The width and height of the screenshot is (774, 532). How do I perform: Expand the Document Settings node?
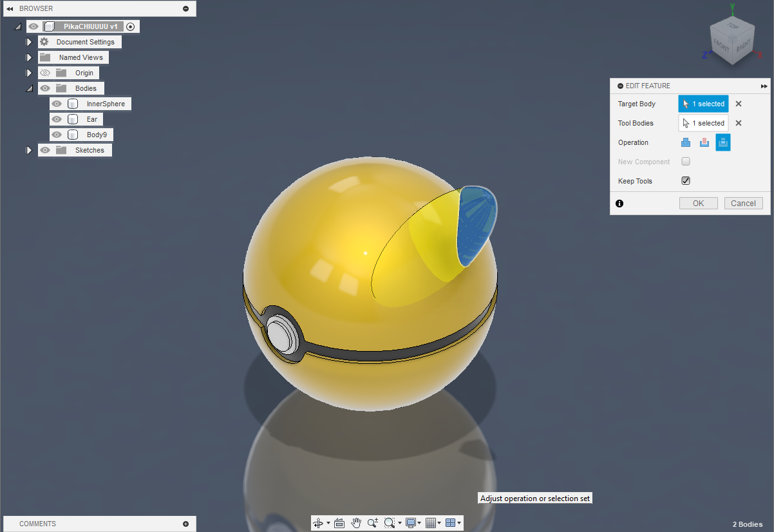pos(29,42)
